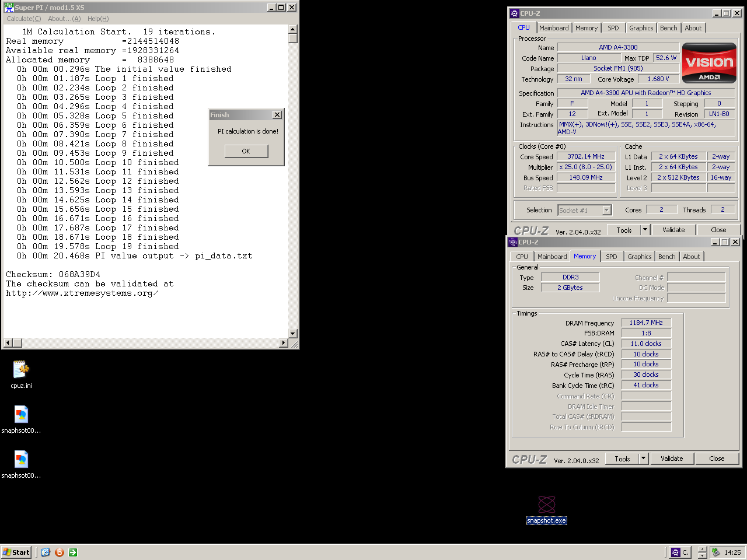Screen dimensions: 747x560
Task: Open Bench tab in upper CPU-Z
Action: 669,28
